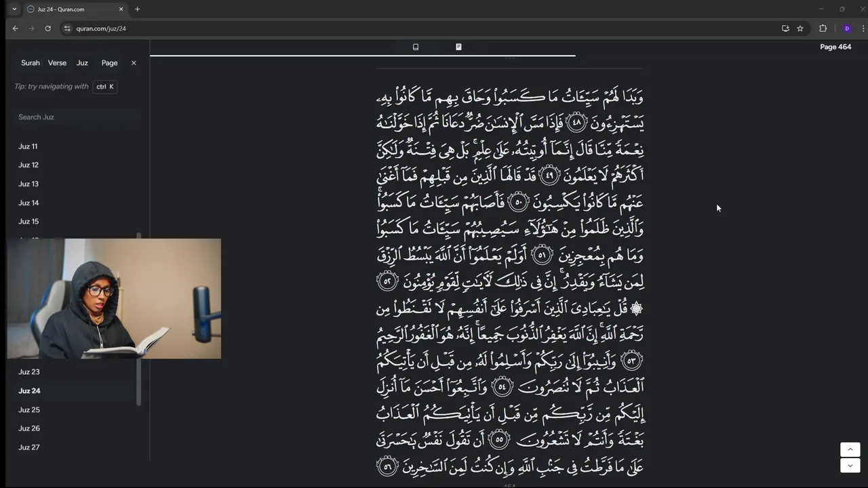Screen dimensions: 868x488
Task: Open Juz 13 from the list
Action: tap(28, 184)
